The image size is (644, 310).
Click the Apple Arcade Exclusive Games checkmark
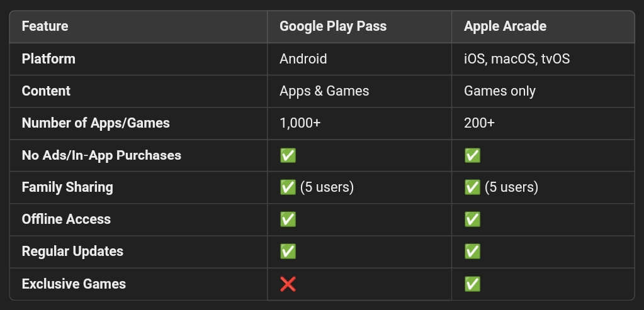click(472, 284)
